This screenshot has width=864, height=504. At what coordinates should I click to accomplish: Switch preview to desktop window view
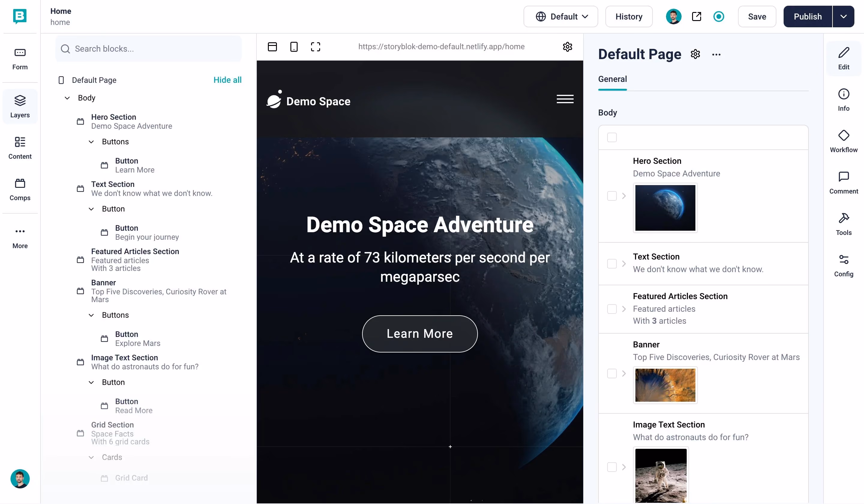272,46
